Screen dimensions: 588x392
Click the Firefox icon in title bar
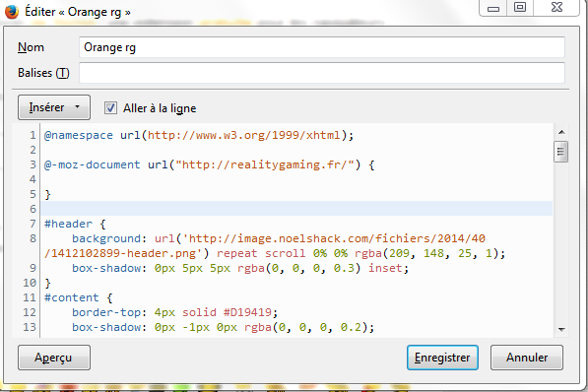point(12,12)
